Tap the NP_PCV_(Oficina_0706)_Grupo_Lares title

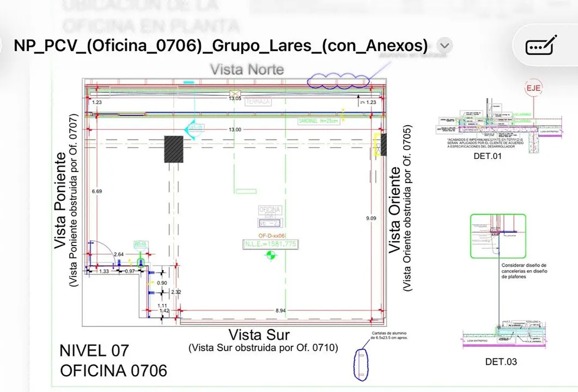[221, 46]
